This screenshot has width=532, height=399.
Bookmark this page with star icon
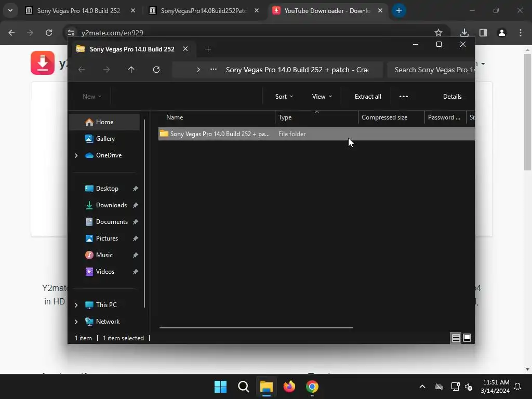point(438,33)
